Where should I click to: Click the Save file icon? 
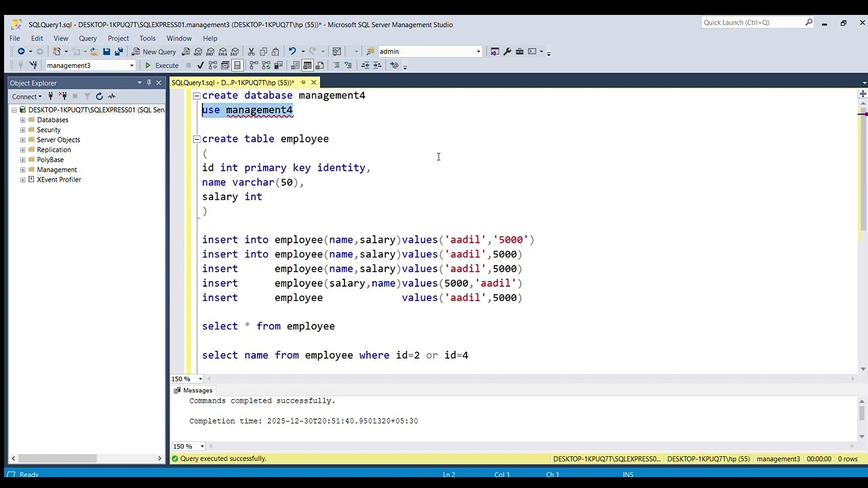click(x=106, y=52)
